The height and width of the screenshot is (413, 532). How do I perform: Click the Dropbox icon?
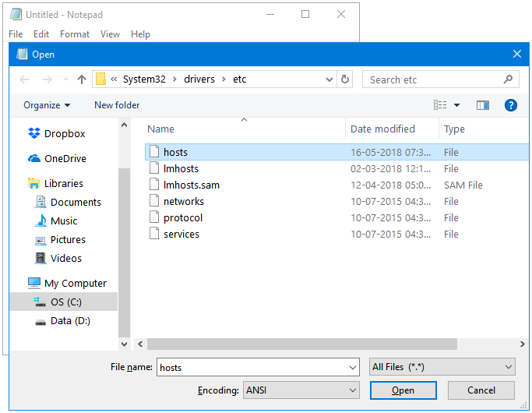34,133
